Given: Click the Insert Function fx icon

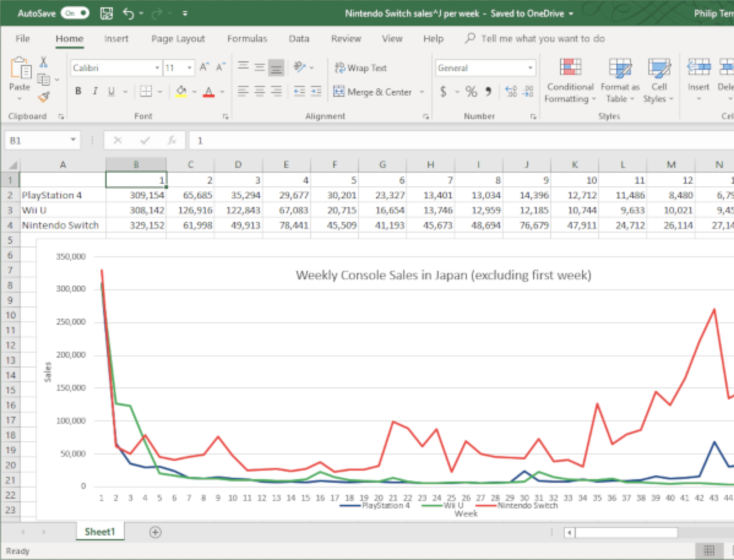Looking at the screenshot, I should [x=172, y=140].
